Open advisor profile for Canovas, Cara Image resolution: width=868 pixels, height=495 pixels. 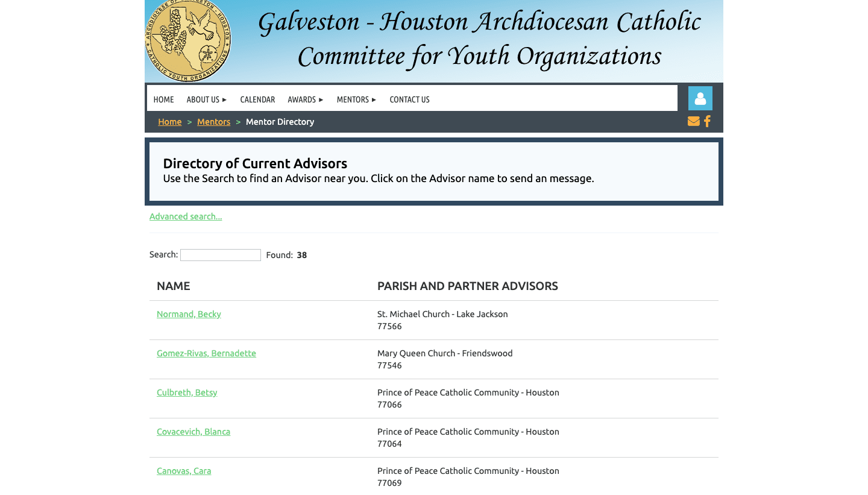(x=184, y=470)
